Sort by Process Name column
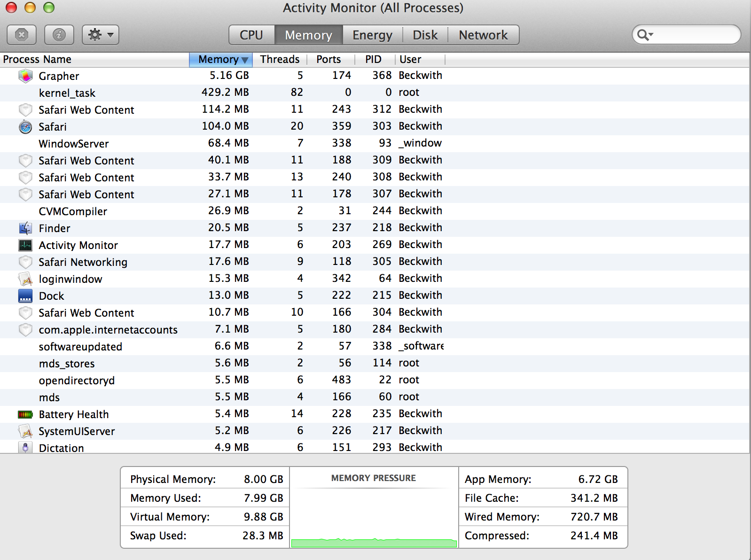 tap(94, 60)
